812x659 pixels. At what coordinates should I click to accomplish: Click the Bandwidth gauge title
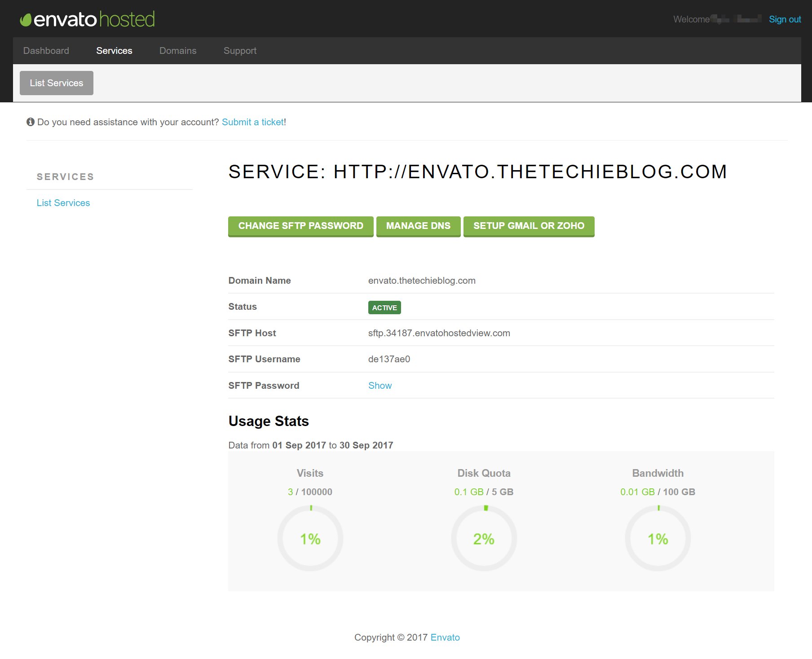point(658,473)
